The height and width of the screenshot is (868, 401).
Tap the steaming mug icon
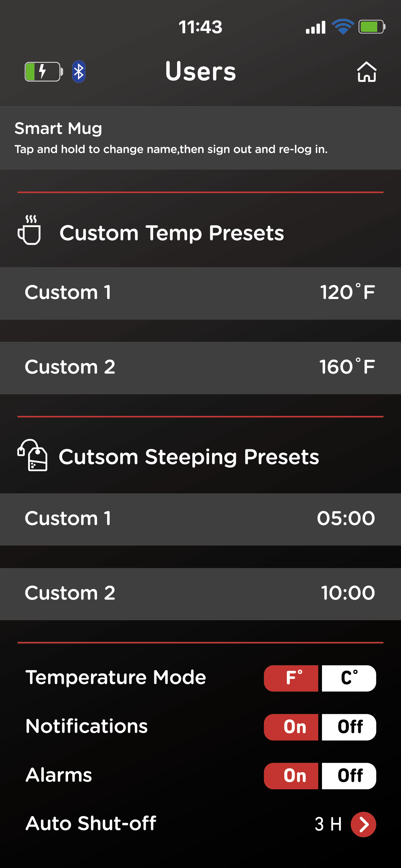(30, 230)
